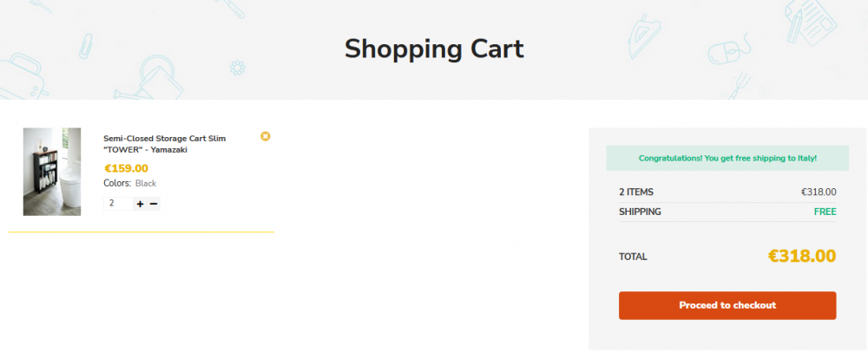The height and width of the screenshot is (352, 868).
Task: Remove the Storage Cart item from cart
Action: coord(266,136)
